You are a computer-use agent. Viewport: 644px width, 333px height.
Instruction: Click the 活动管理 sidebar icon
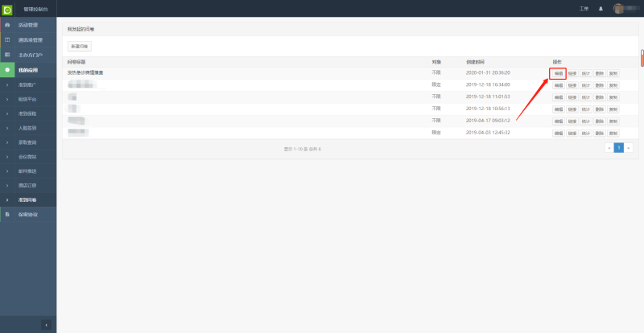(x=7, y=25)
